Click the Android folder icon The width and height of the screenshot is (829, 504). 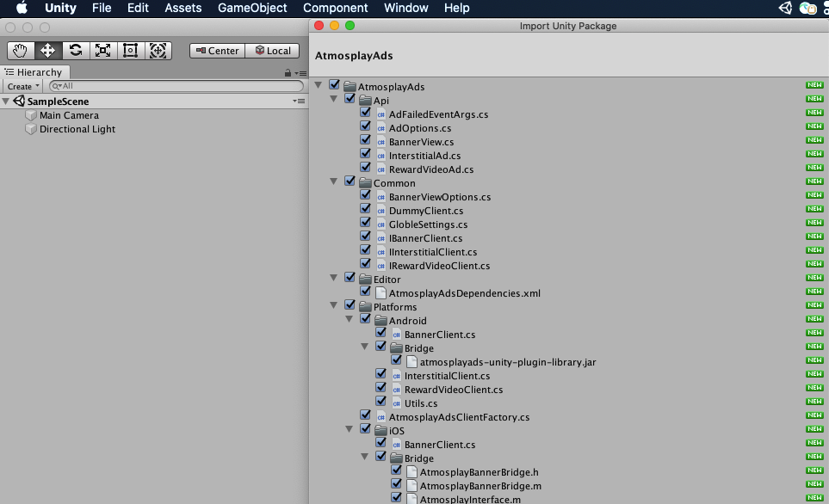380,320
